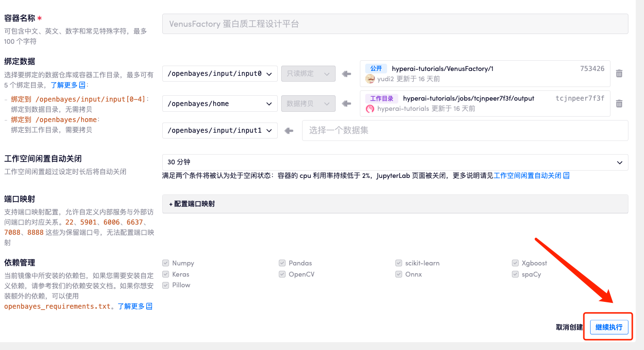This screenshot has height=350, width=644.
Task: Open 了解更多 link under 绑定数据
Action: [x=68, y=85]
